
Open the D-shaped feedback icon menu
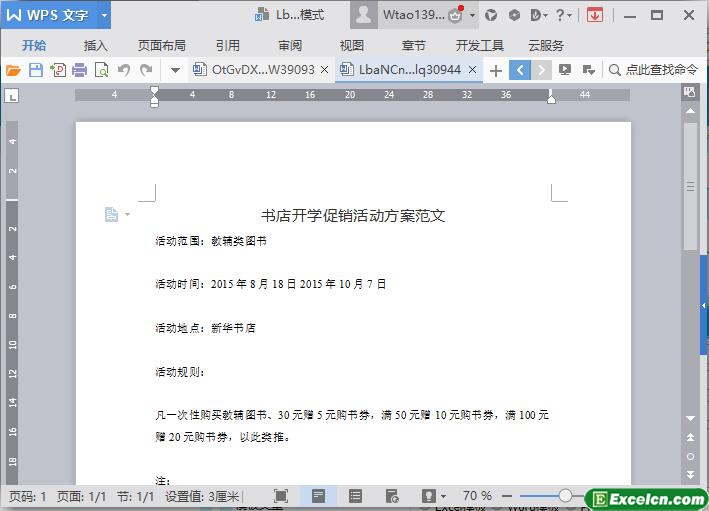pyautogui.click(x=538, y=15)
